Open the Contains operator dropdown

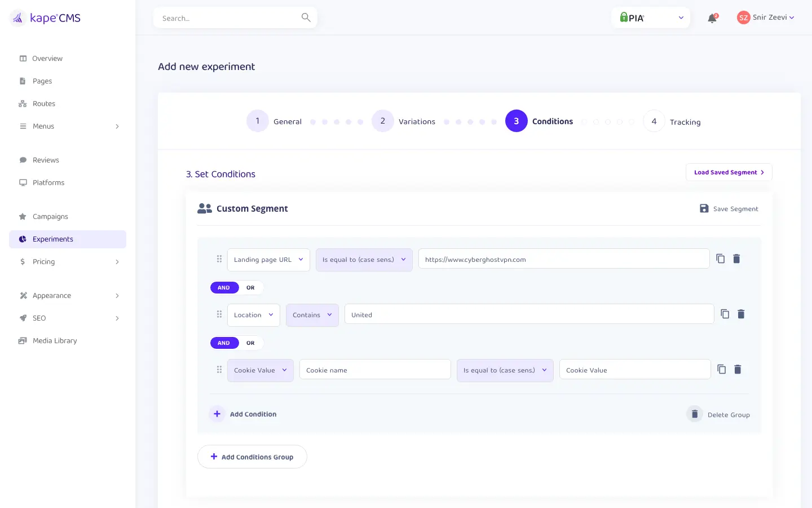point(312,315)
